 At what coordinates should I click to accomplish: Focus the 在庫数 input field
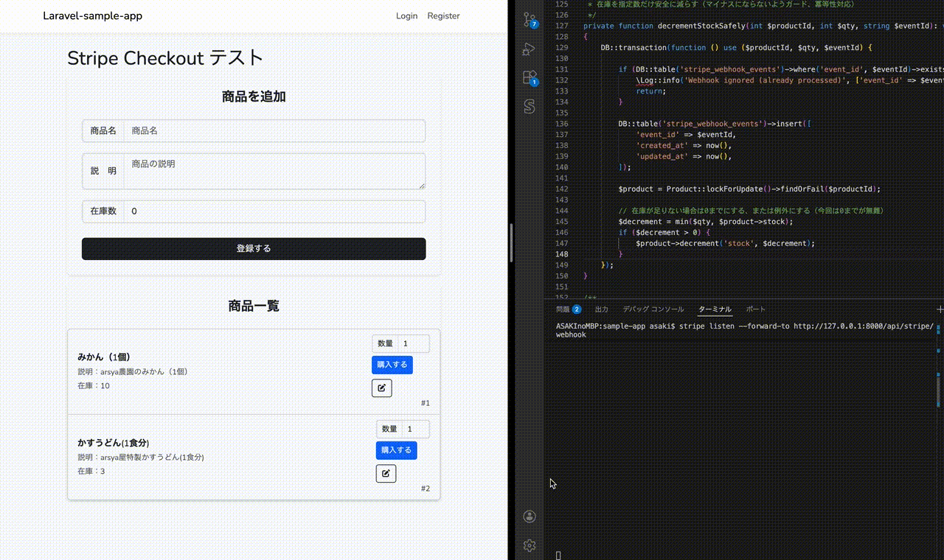coord(274,211)
